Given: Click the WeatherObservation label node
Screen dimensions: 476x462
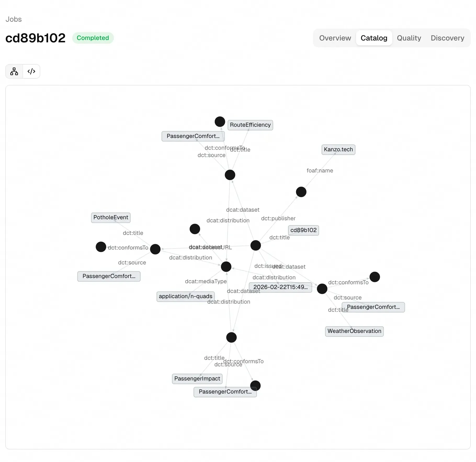Looking at the screenshot, I should tap(354, 331).
